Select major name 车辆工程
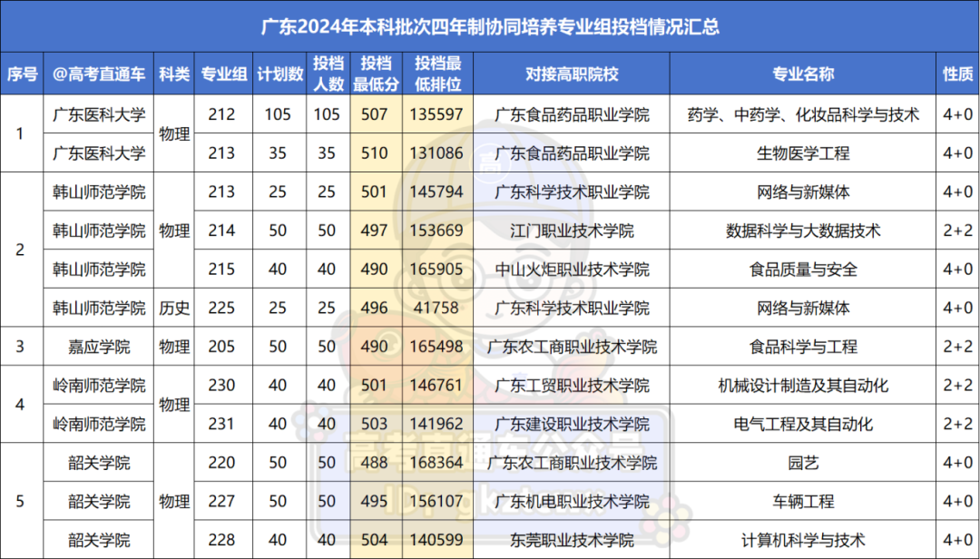 (802, 502)
